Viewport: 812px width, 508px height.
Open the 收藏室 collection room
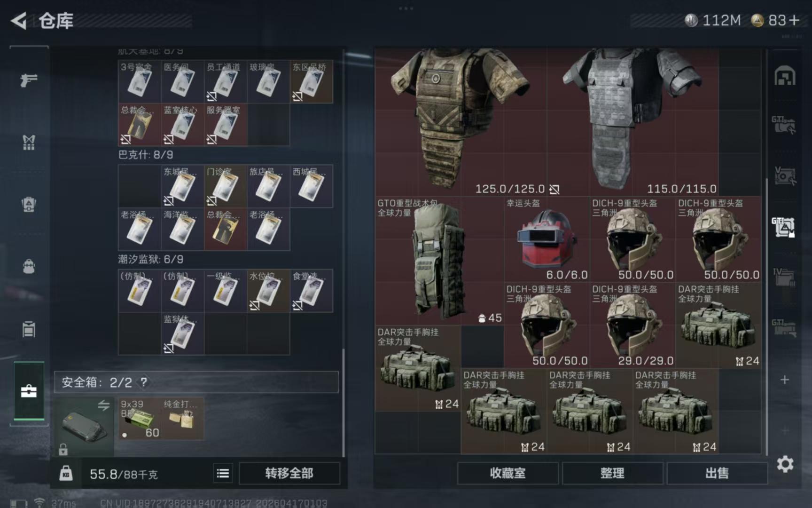point(508,473)
